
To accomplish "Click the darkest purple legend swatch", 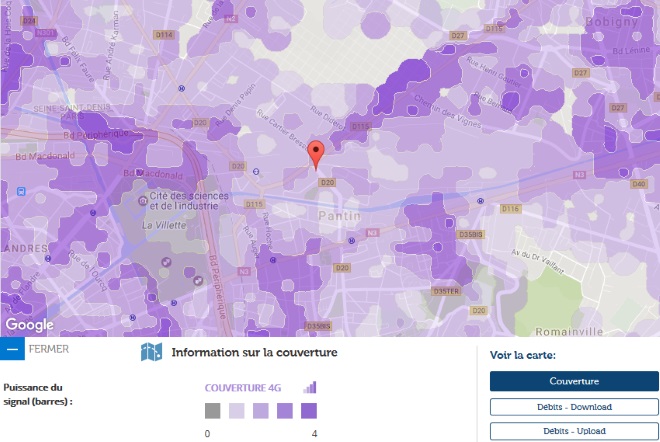I will coord(309,410).
